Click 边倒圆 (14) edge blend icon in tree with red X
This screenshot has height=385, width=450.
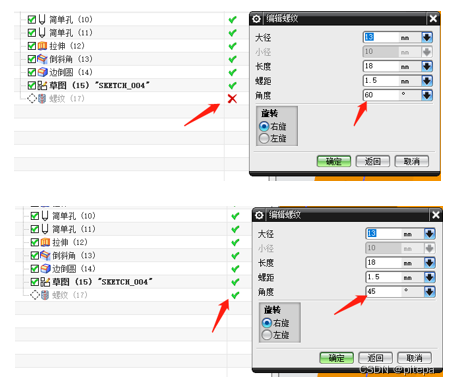pos(42,72)
